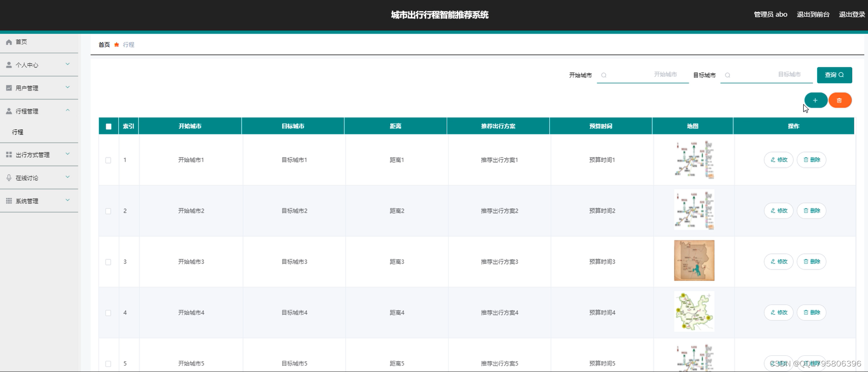This screenshot has height=372, width=868.
Task: Click the microphone icon next to 在线讨论
Action: [9, 178]
